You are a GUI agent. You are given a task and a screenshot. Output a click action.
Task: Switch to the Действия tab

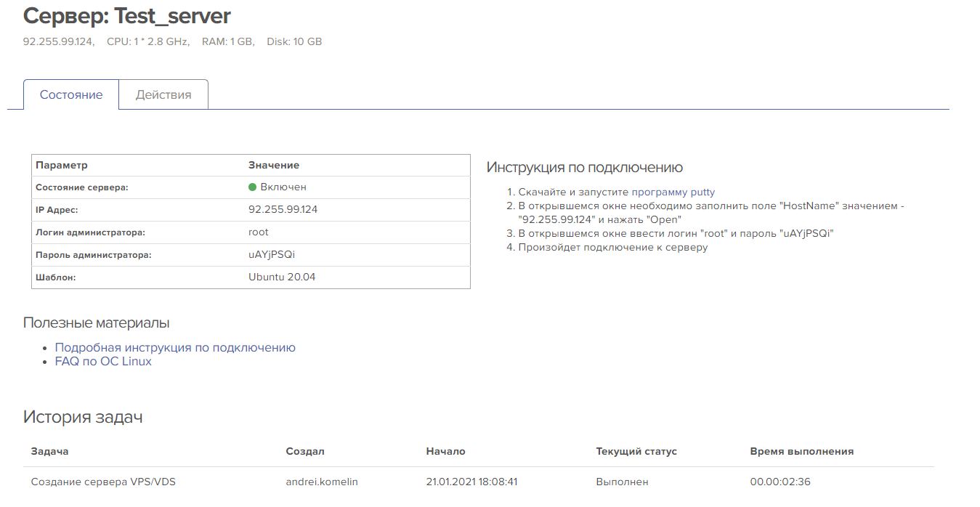pyautogui.click(x=163, y=95)
